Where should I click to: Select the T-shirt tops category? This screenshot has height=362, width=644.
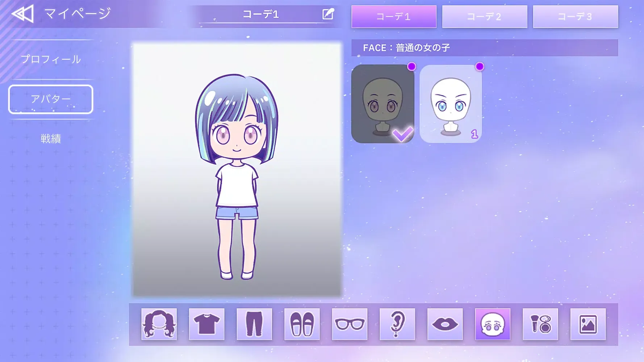(x=206, y=324)
